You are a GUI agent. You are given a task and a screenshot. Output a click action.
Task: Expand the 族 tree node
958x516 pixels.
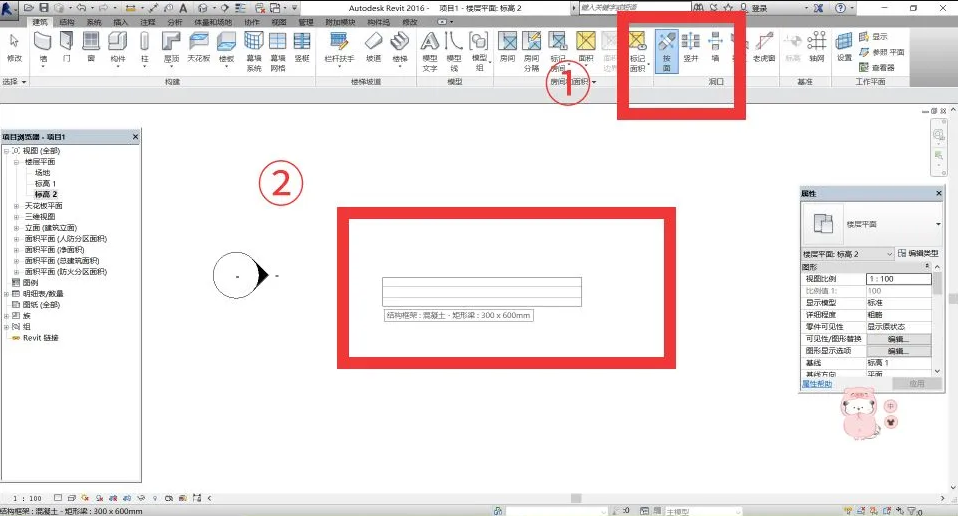click(x=6, y=316)
